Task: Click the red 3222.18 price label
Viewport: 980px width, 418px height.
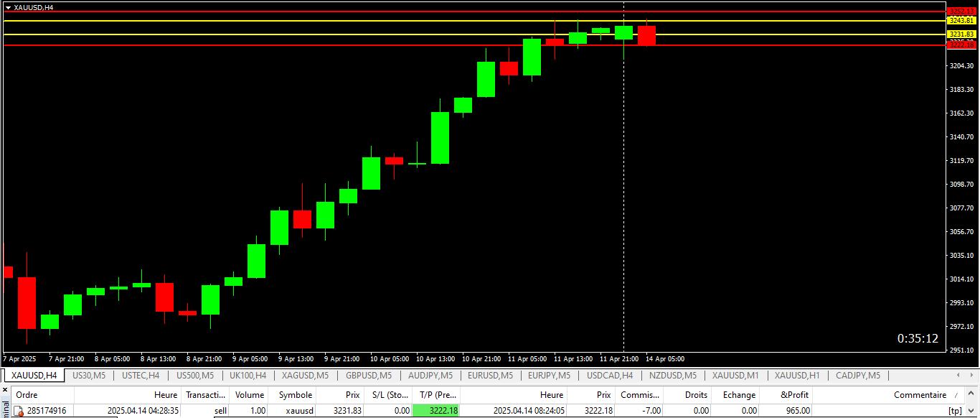Action: click(x=962, y=45)
